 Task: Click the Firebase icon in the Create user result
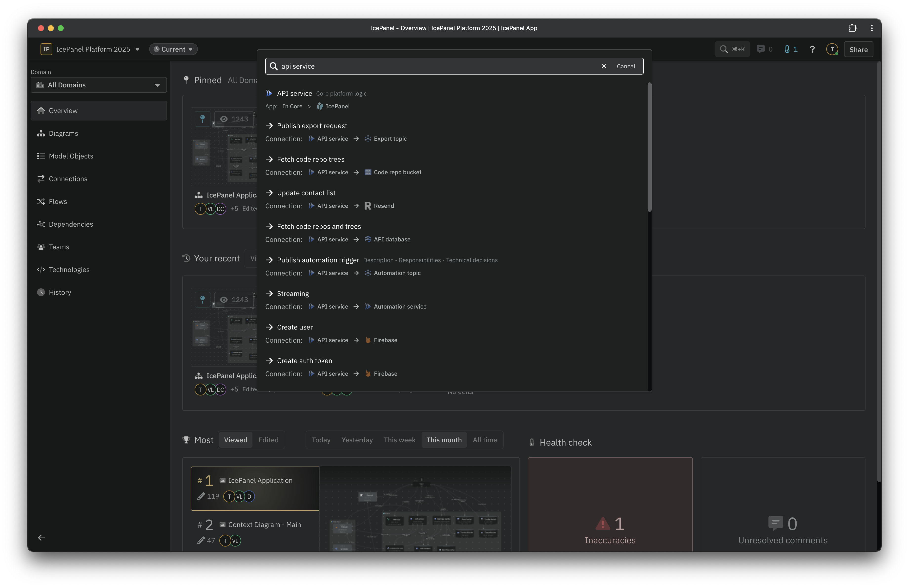367,340
